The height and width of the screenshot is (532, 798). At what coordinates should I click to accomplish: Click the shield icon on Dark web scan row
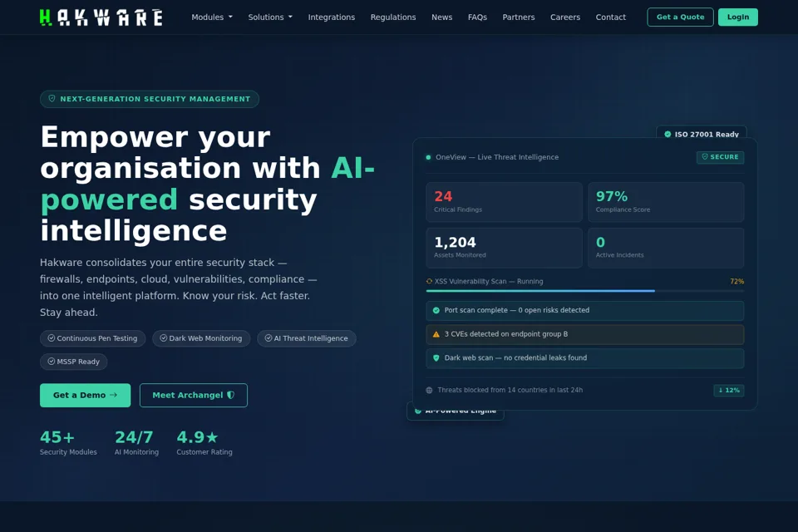(x=436, y=358)
